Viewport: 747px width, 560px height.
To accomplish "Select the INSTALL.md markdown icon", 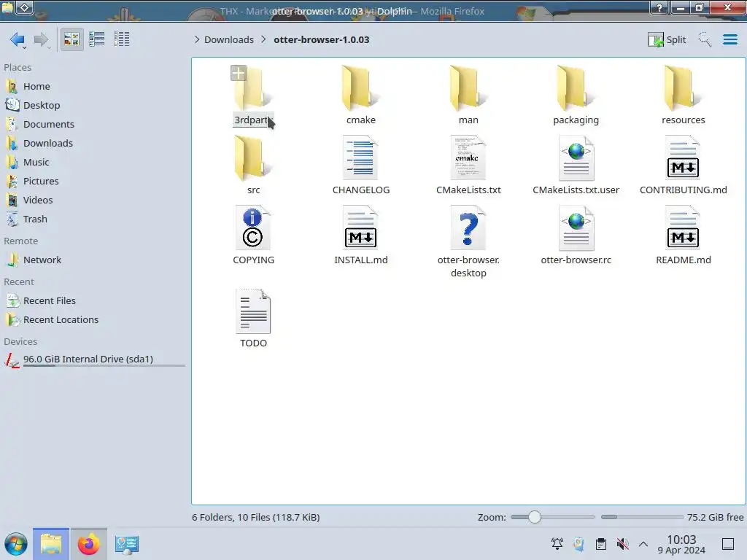I will pos(361,227).
